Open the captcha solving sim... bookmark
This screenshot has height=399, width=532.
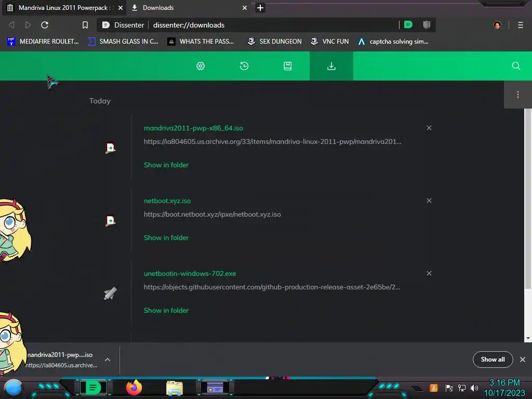(x=393, y=42)
